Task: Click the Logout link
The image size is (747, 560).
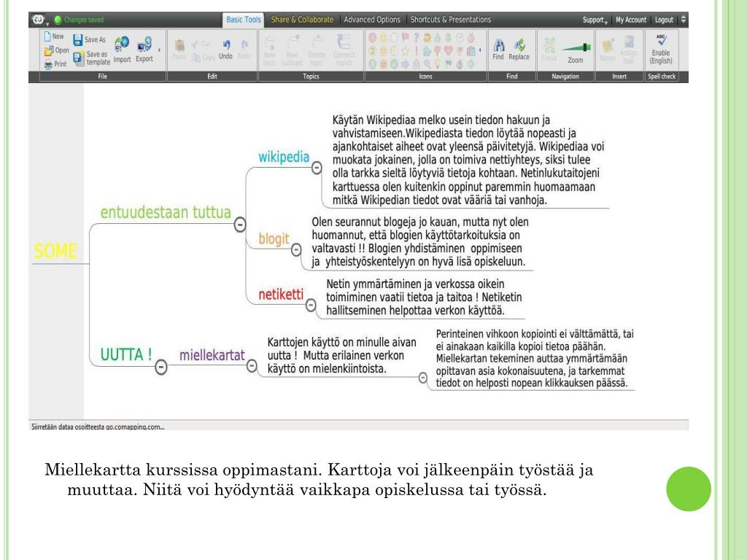Action: click(664, 20)
